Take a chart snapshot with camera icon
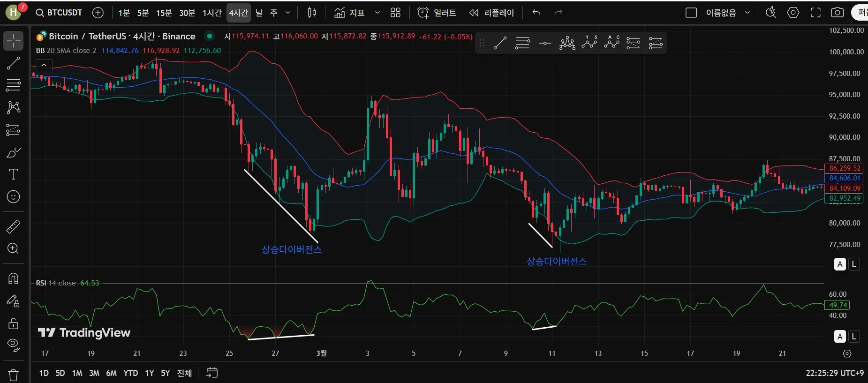Screen dimensions: 868x383 point(837,13)
